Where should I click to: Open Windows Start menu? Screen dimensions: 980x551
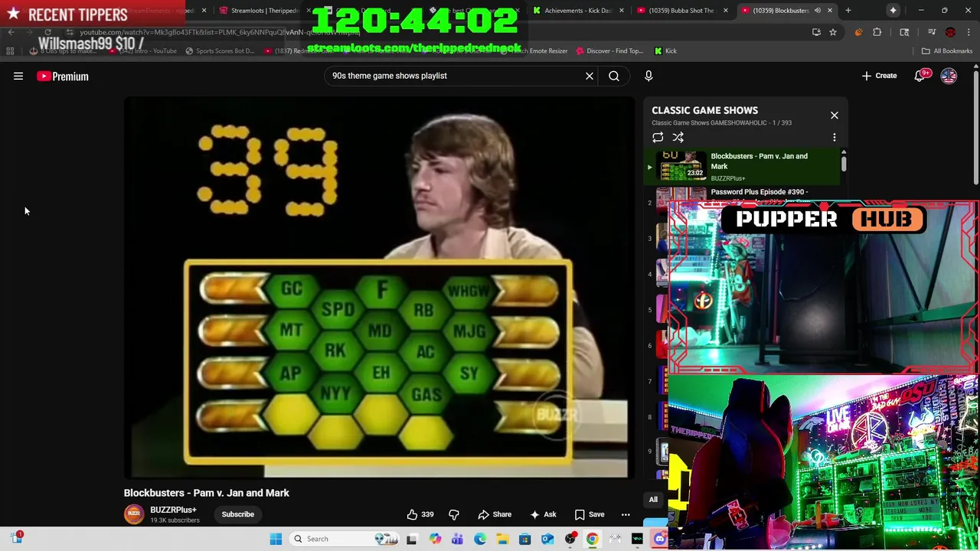[x=276, y=539]
